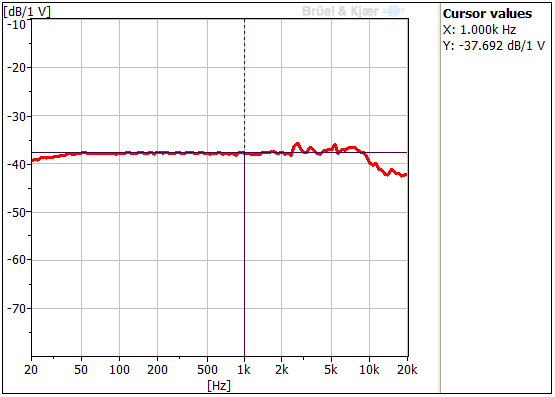Click the 'Cursor values' heading

pyautogui.click(x=487, y=13)
